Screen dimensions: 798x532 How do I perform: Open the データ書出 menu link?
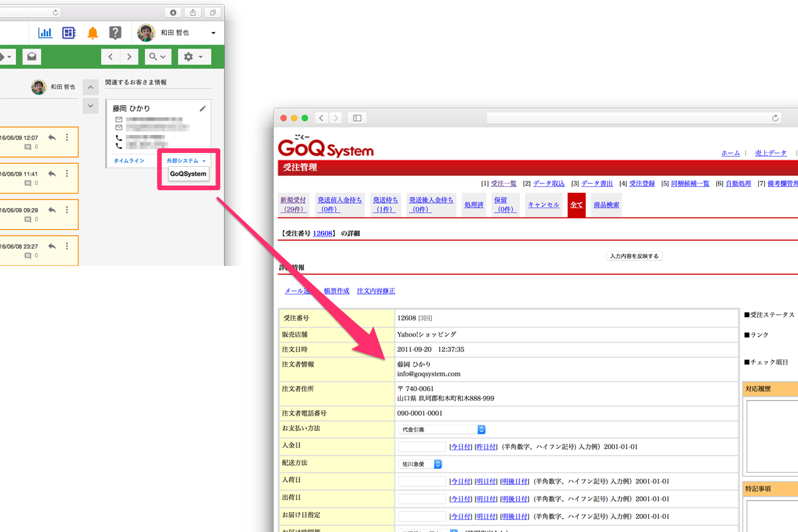[x=597, y=184]
